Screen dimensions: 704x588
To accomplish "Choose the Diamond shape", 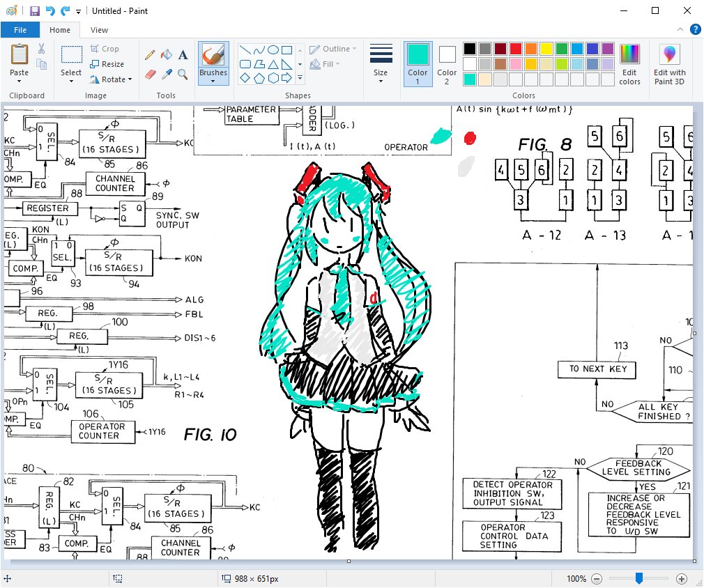I will pos(245,78).
